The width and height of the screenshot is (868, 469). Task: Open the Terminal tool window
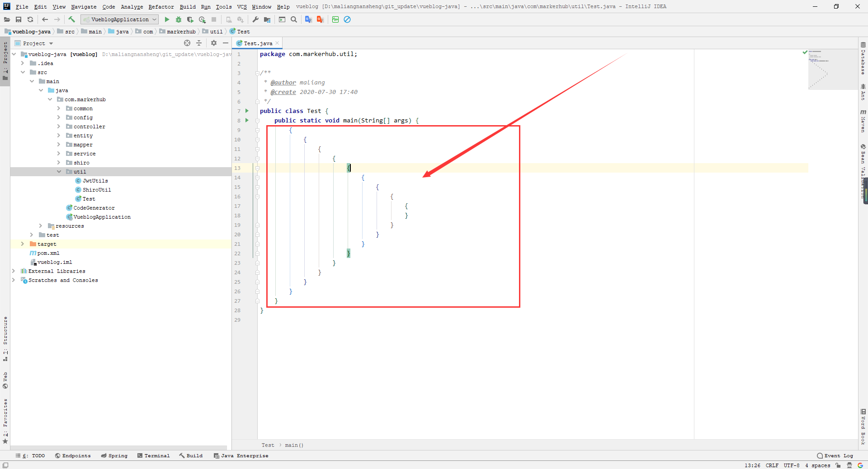click(154, 455)
